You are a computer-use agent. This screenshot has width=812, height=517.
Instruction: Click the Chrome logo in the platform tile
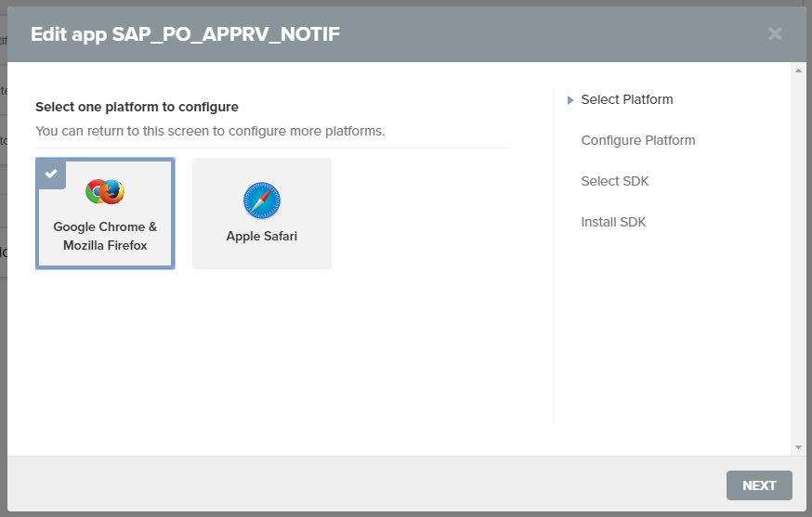pyautogui.click(x=97, y=192)
